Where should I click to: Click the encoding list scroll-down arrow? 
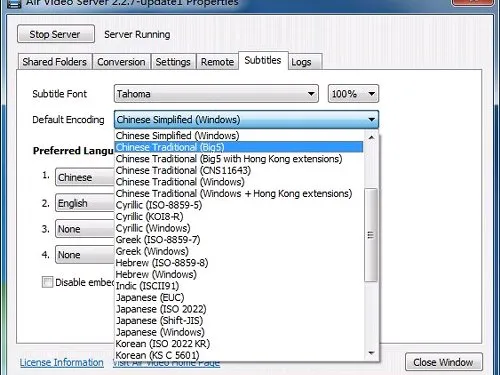tap(371, 353)
